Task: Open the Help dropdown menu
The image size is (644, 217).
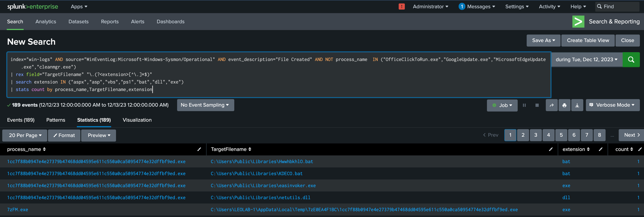Action: (x=578, y=7)
